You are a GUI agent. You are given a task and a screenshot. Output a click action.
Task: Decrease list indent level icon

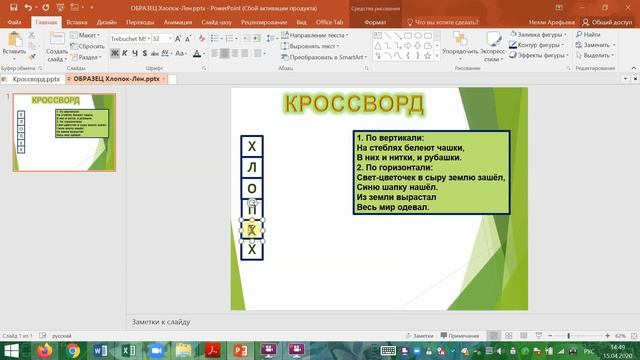(x=247, y=38)
